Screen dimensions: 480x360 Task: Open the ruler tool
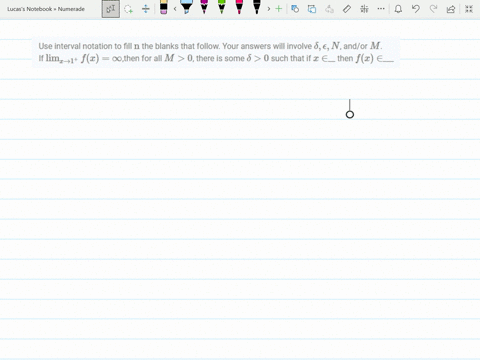[x=347, y=9]
